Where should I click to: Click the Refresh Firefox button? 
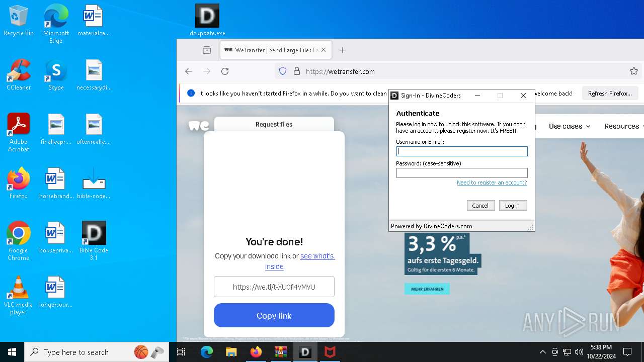pyautogui.click(x=610, y=94)
